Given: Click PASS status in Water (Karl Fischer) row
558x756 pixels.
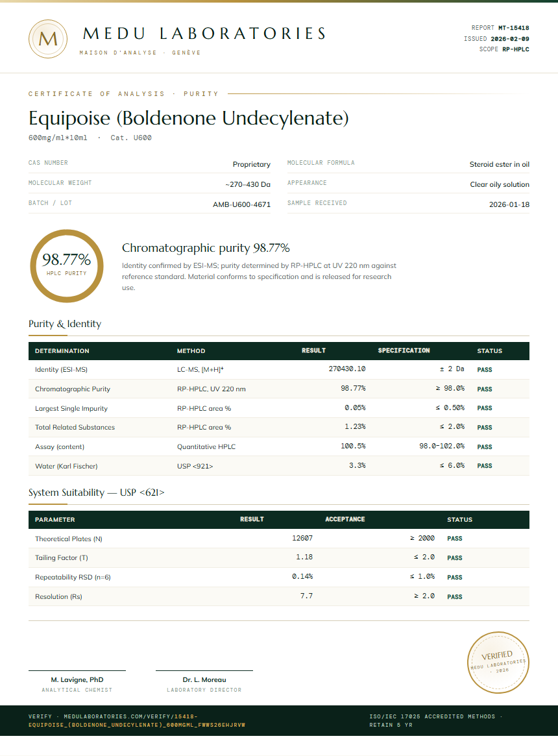Looking at the screenshot, I should [485, 466].
